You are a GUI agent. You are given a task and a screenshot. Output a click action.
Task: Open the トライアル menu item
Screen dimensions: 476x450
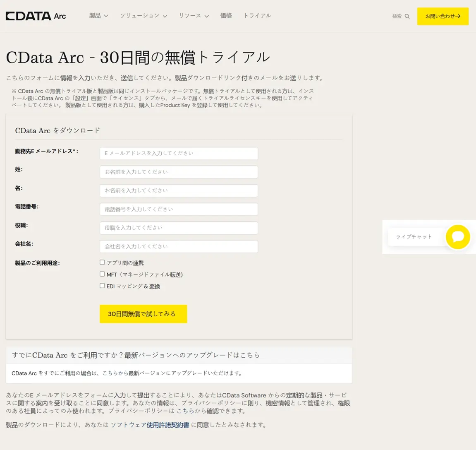point(257,15)
